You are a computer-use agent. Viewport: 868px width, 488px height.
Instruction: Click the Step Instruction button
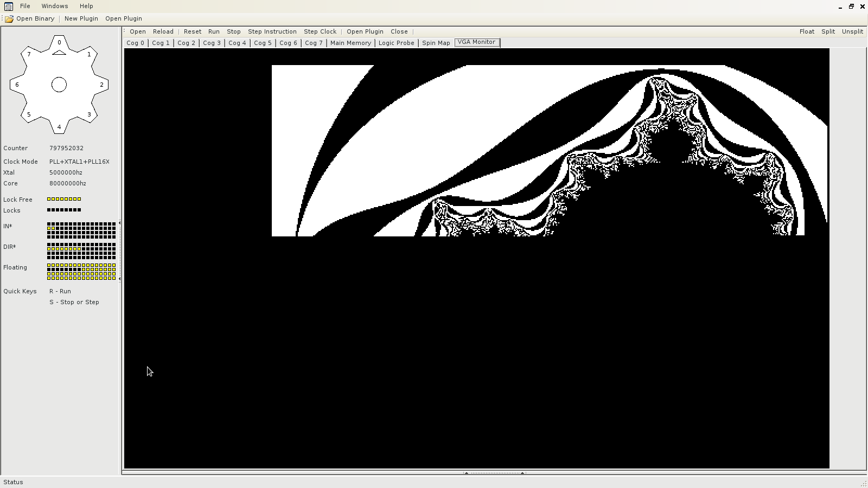tap(272, 31)
